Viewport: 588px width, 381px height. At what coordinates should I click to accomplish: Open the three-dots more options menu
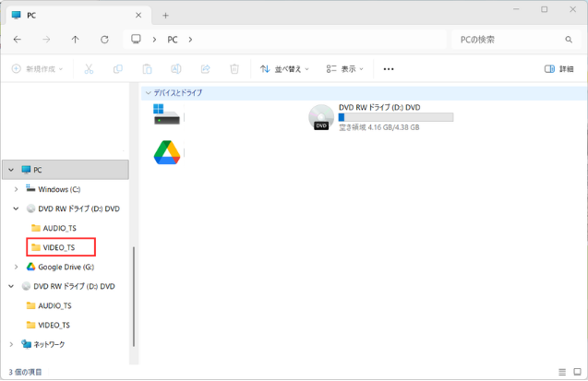point(389,69)
